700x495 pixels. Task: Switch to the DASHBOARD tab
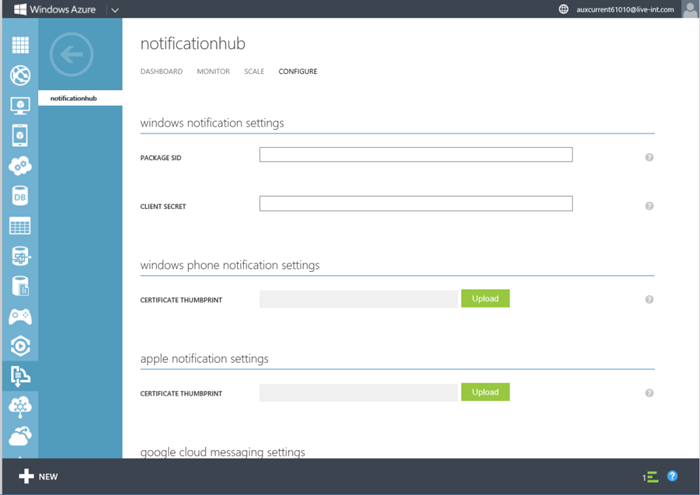coord(161,71)
